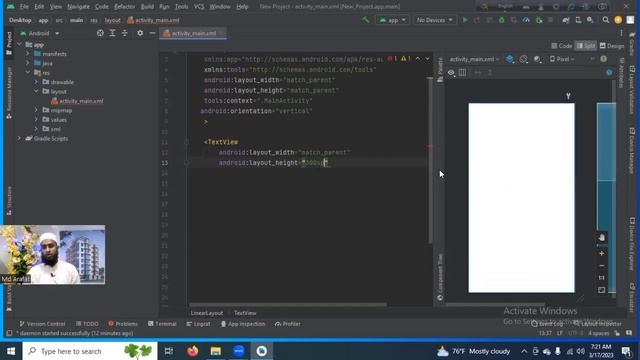Open Version Control tool window
Screen dimensions: 640x360
click(42, 324)
